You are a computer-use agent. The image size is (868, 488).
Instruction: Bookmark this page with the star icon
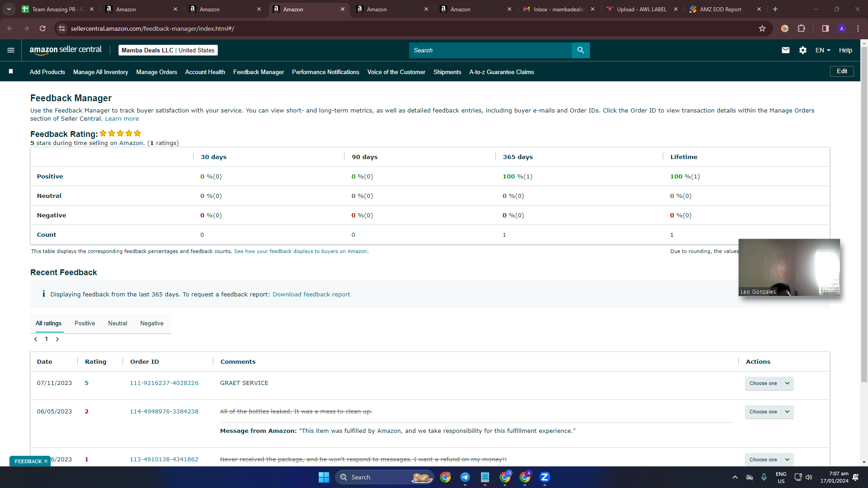pyautogui.click(x=762, y=28)
